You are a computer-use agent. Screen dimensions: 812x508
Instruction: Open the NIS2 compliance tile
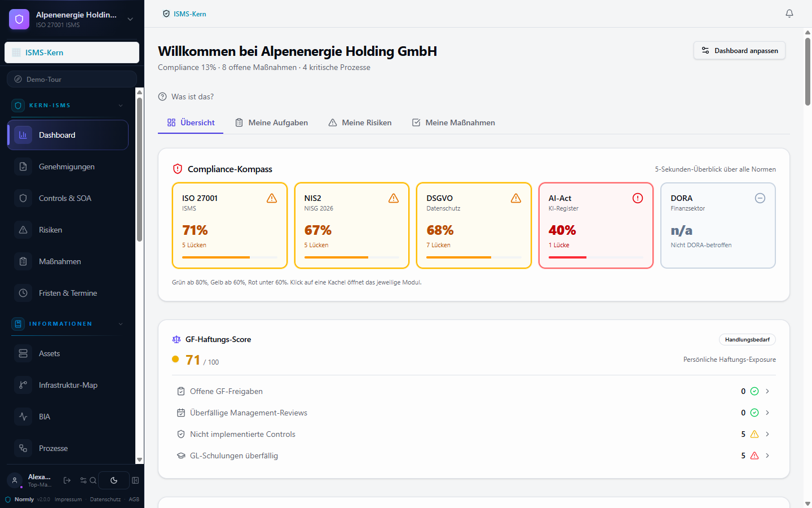352,225
